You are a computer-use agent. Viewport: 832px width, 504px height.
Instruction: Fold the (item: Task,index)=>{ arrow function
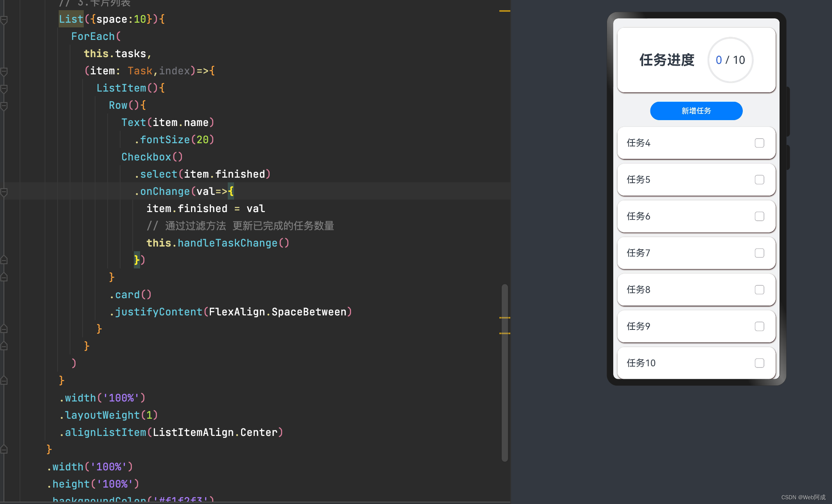point(4,71)
